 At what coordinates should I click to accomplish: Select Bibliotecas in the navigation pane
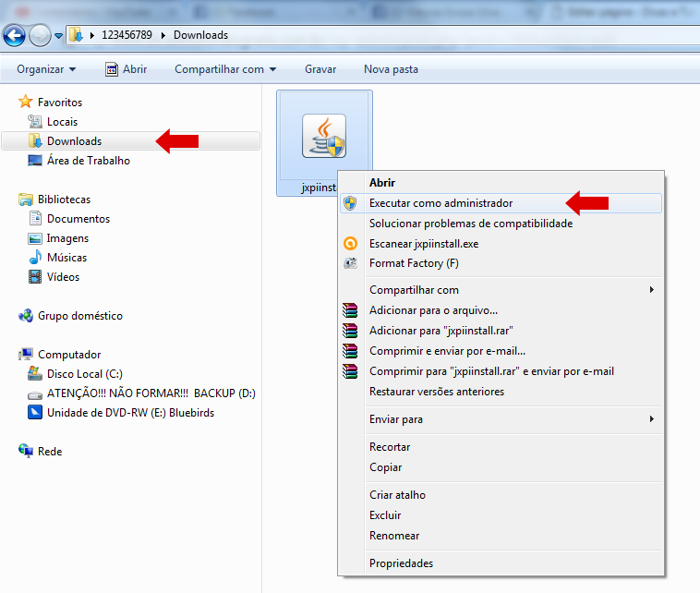[64, 200]
